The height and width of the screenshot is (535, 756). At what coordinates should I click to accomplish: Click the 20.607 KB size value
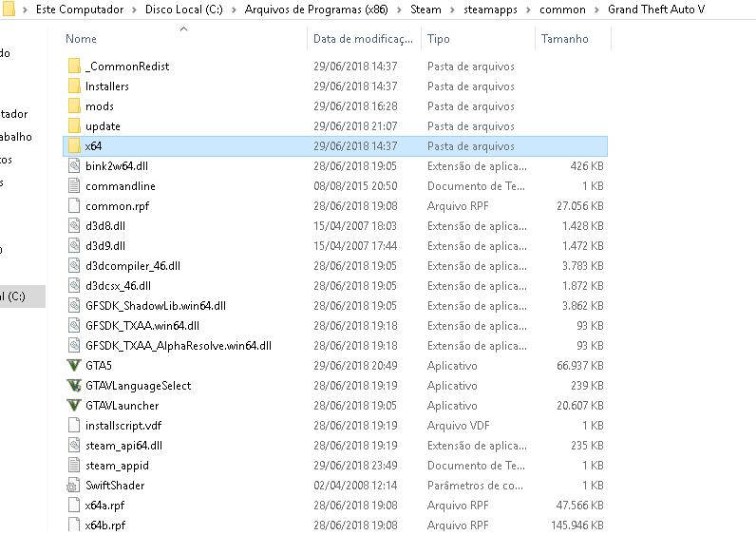click(580, 405)
